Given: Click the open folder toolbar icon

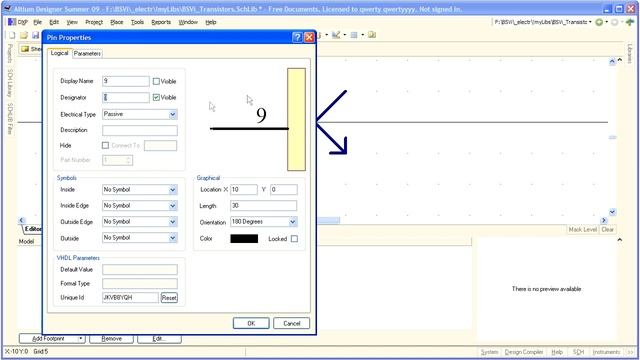Looking at the screenshot, I should pos(24,36).
